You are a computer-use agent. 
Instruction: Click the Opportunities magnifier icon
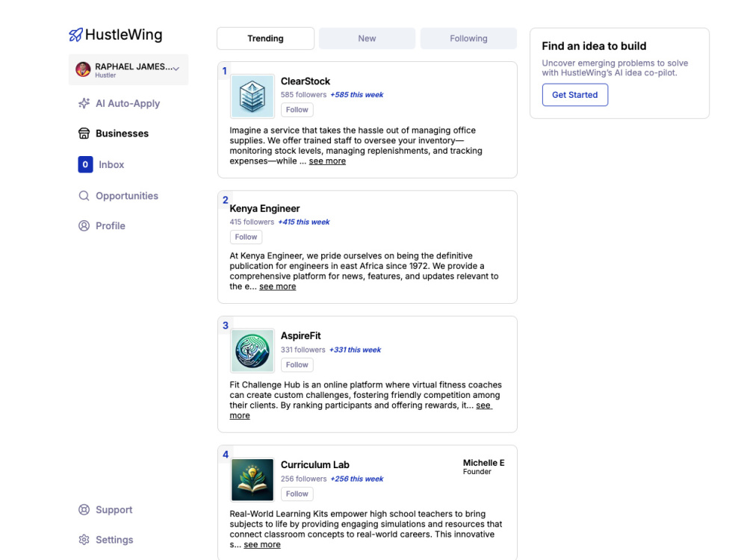84,196
